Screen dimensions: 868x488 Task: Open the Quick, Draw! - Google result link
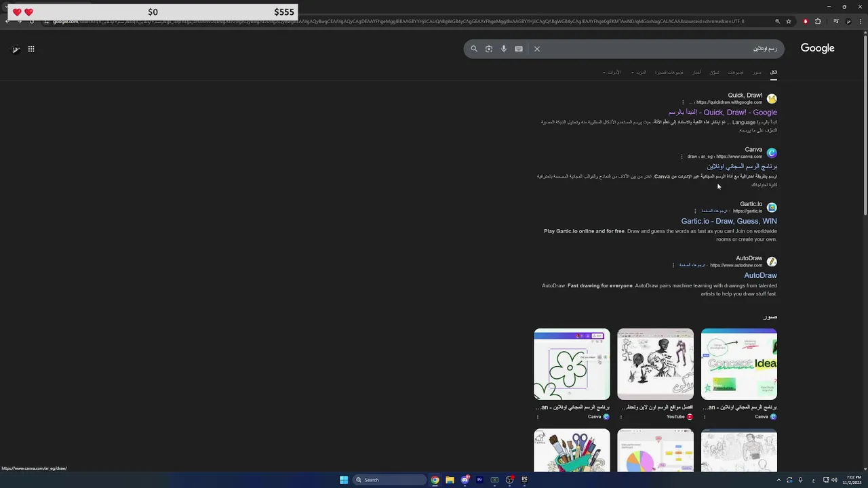tap(723, 113)
